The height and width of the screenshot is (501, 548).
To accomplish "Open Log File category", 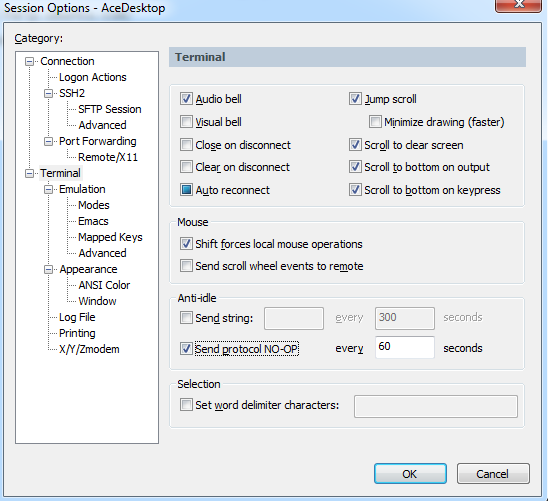I will [77, 317].
